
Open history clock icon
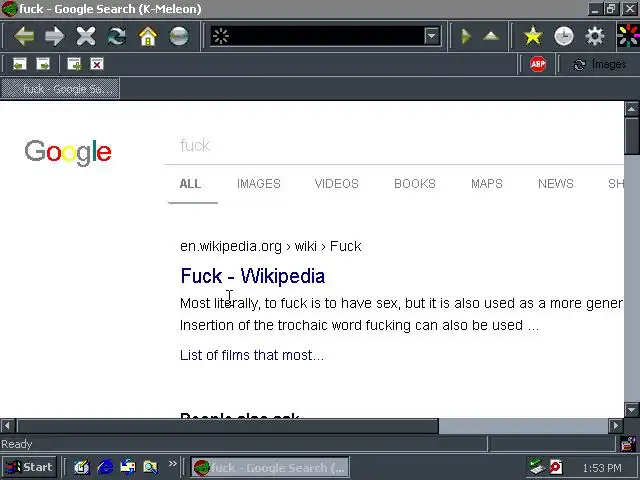coord(564,36)
